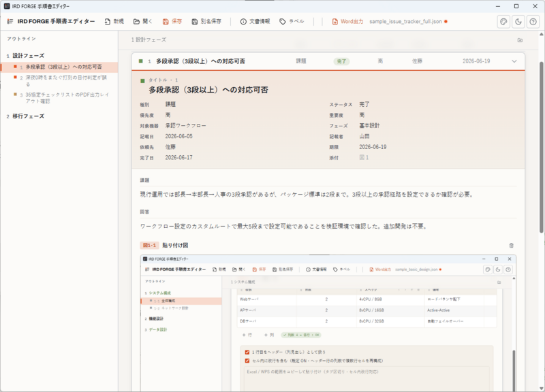The width and height of the screenshot is (545, 392).
Task: Click the 図1-1 figure label badge
Action: pyautogui.click(x=149, y=246)
